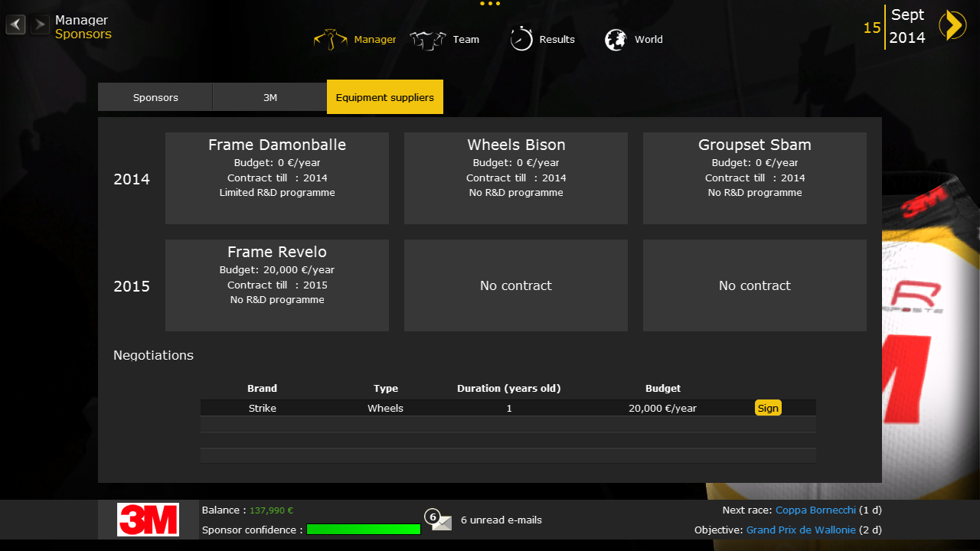Click the 3M sponsor logo
The height and width of the screenshot is (551, 980).
(148, 520)
